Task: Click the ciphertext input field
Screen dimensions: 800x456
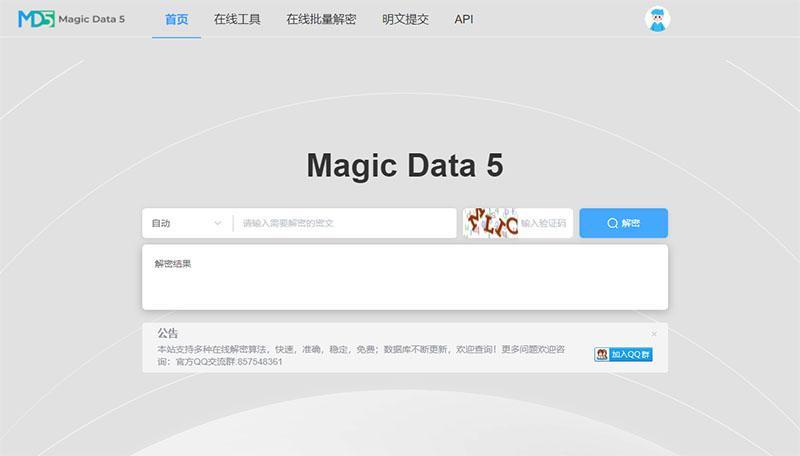Action: click(x=345, y=223)
